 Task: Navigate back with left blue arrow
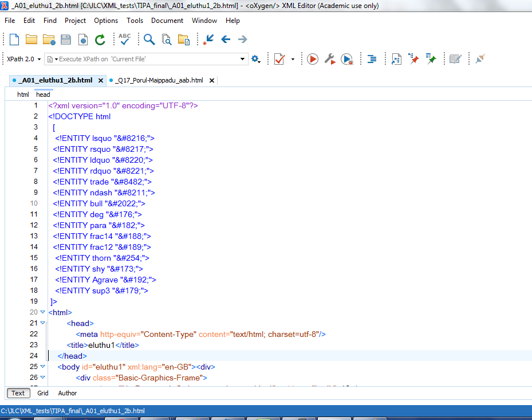point(226,40)
